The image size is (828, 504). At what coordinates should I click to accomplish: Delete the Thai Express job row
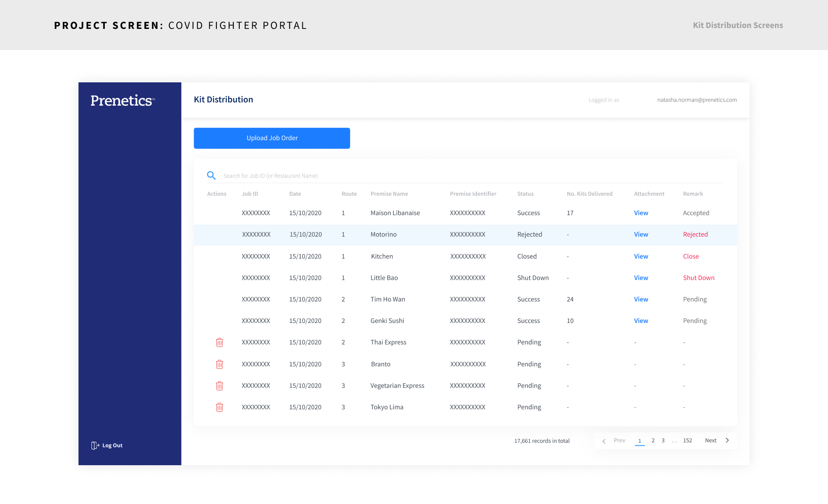point(220,342)
